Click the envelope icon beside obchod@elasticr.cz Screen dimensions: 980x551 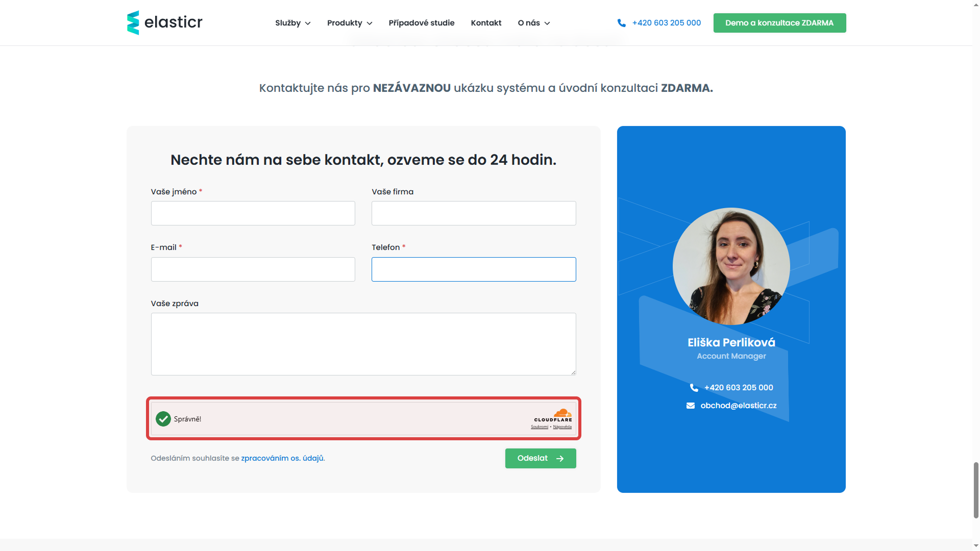click(691, 406)
